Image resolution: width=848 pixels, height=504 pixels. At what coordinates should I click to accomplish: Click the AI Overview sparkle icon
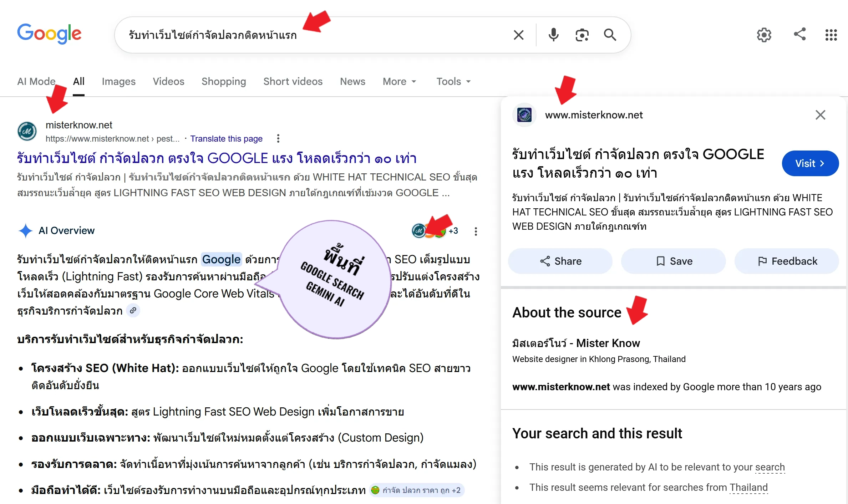(26, 230)
